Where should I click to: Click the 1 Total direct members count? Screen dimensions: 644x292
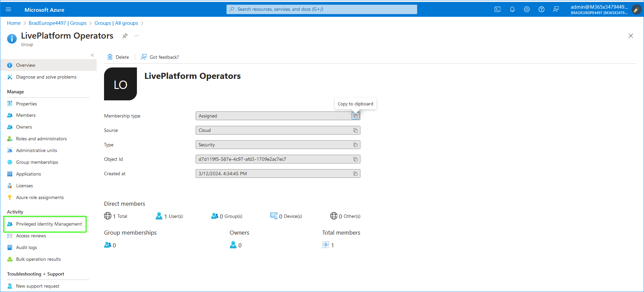click(116, 216)
